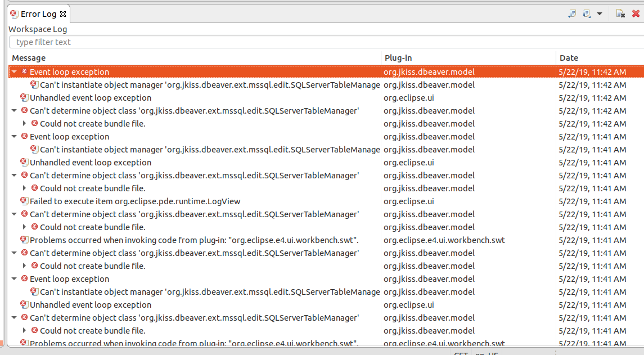Collapse the 'Can't determine object class' entry below 'Failed to execute item'
Viewport: 644px width, 355px height.
(x=14, y=214)
